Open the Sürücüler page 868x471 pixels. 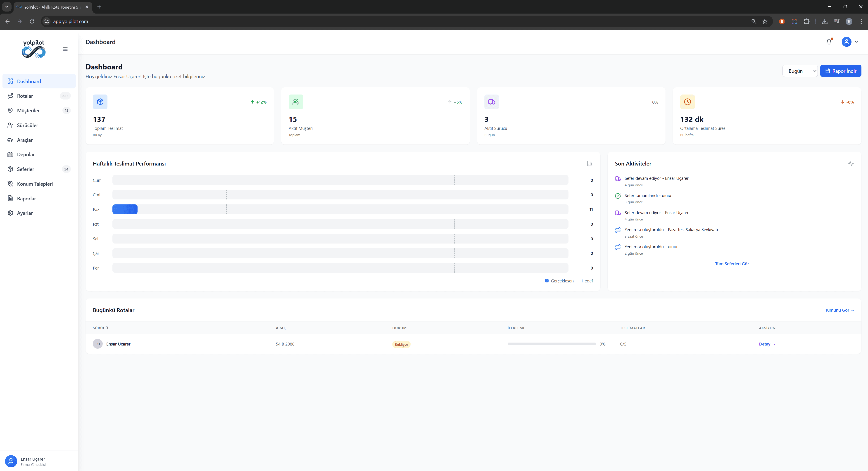28,125
